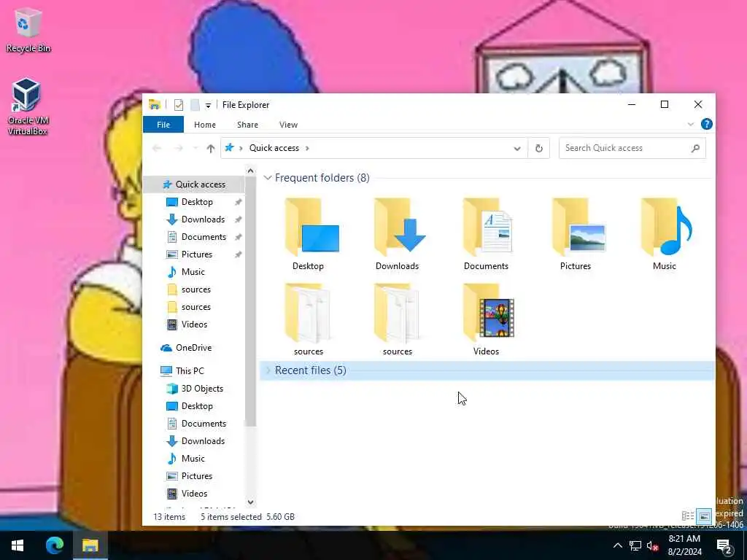
Task: Open the Recycle Bin desktop icon
Action: [x=28, y=31]
